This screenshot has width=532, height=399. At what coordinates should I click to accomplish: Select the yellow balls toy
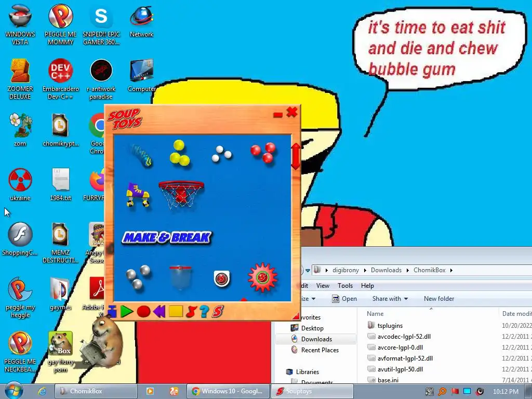pos(179,153)
